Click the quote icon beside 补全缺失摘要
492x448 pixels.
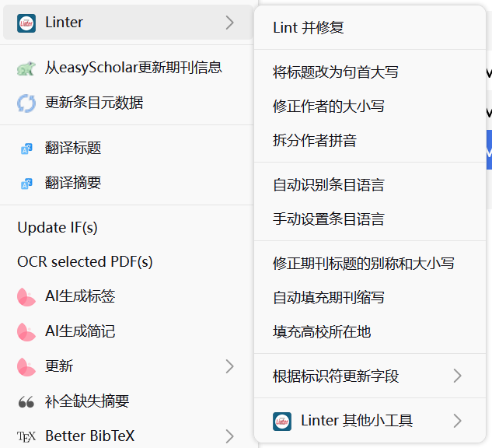(26, 401)
